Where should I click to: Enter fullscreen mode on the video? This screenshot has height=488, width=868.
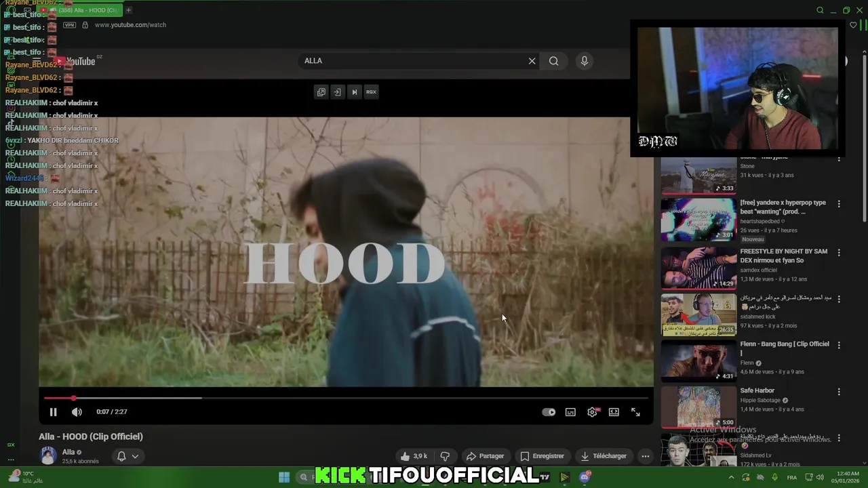point(635,412)
